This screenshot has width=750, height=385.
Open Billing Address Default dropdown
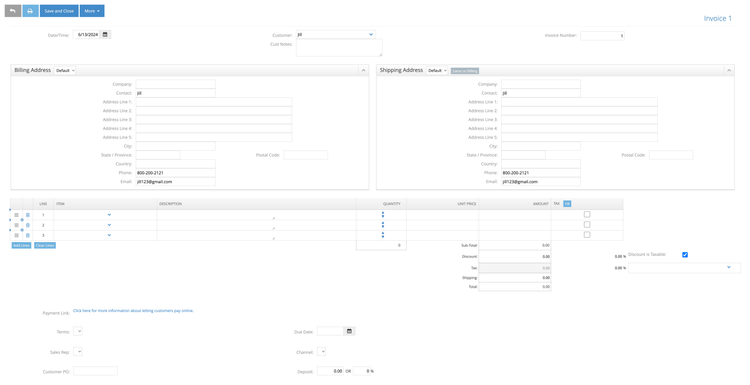coord(65,70)
